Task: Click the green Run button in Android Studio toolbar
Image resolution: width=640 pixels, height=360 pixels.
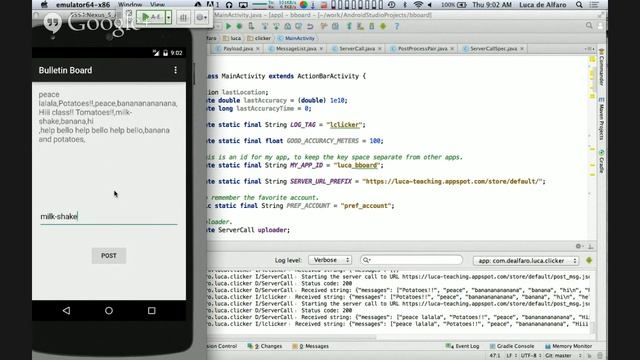Action: coord(228,27)
